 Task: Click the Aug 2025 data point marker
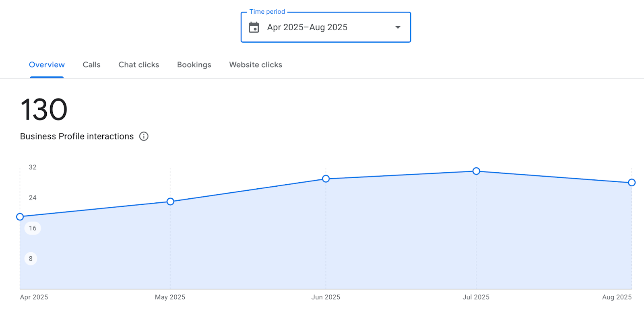(x=632, y=183)
